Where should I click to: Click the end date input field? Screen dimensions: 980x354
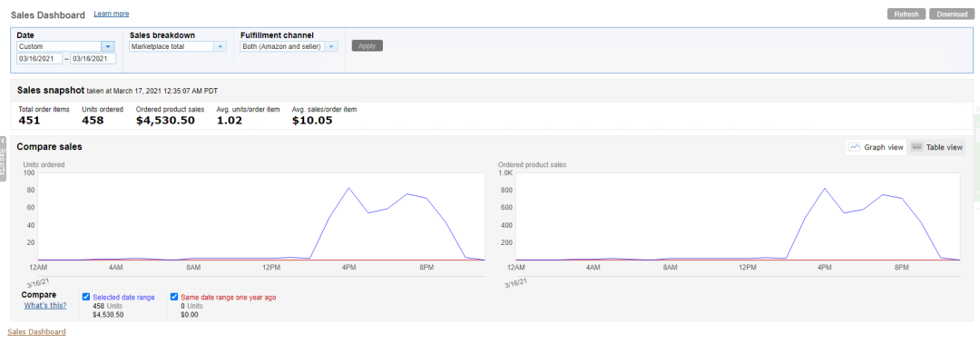(93, 59)
